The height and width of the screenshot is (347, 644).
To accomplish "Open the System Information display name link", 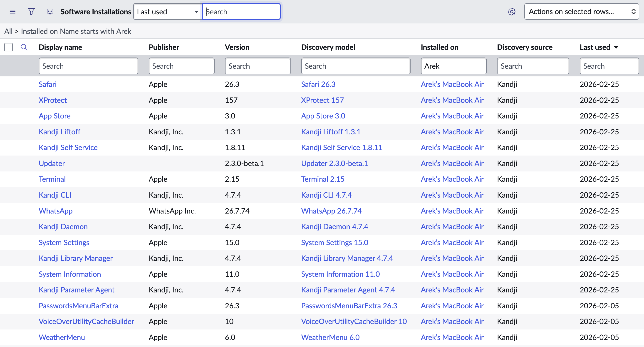I will pos(70,274).
